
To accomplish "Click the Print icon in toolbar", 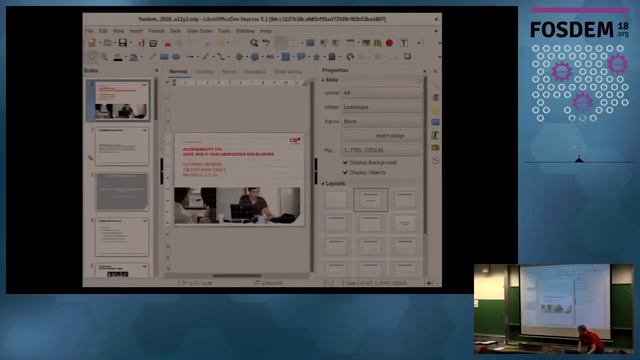I will tap(153, 43).
